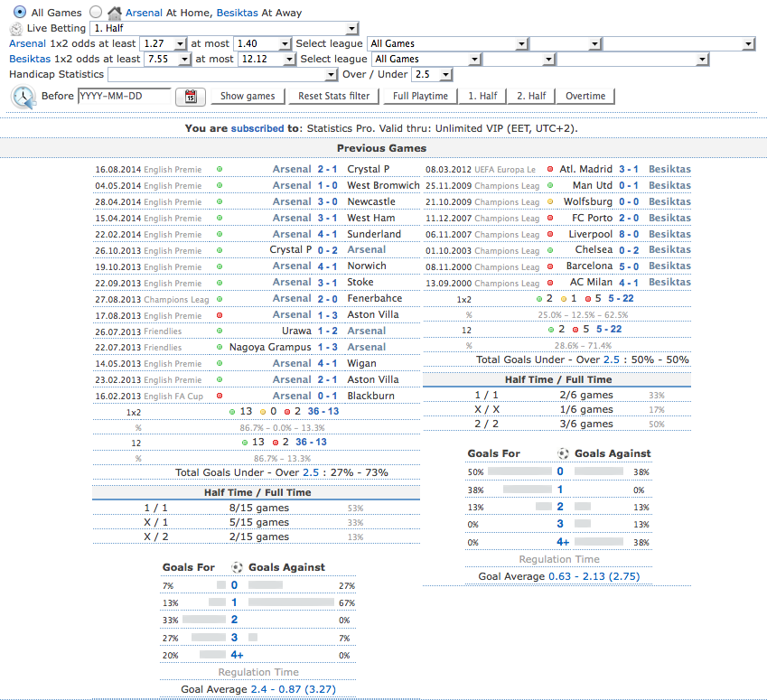Image resolution: width=767 pixels, height=700 pixels.
Task: Open Arsenal 2-1 Crystal P score link
Action: [x=327, y=169]
